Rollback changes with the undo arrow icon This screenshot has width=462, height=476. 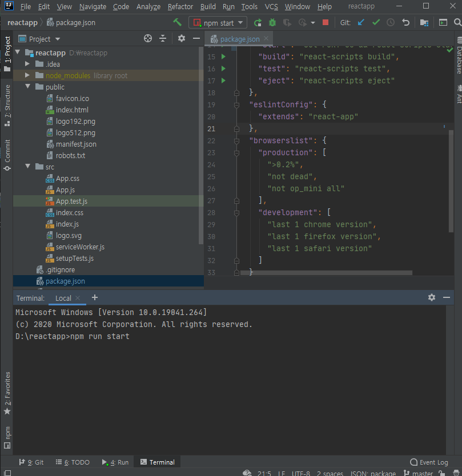click(x=406, y=22)
